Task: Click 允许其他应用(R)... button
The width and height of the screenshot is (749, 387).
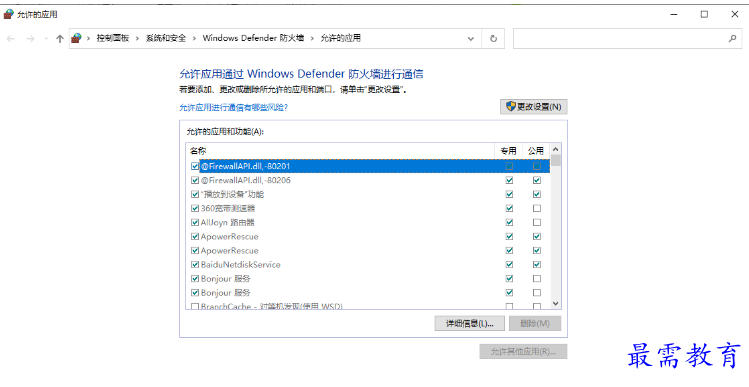Action: coord(523,352)
